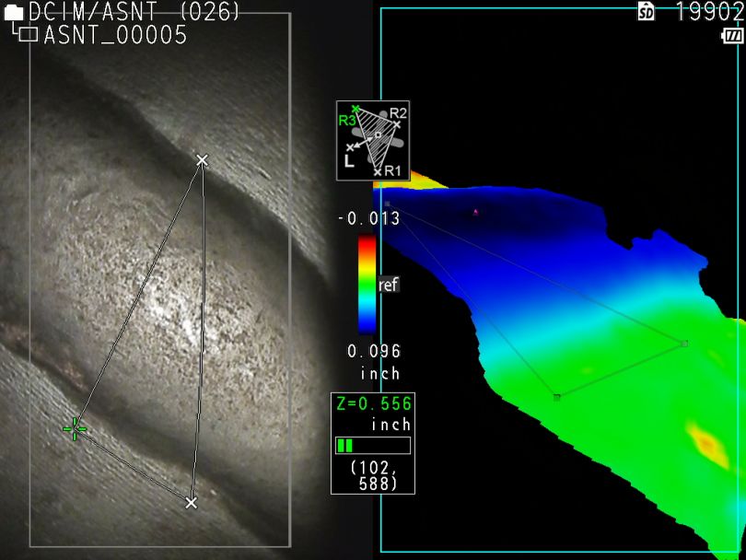Image resolution: width=746 pixels, height=560 pixels.
Task: Click the -0.013 upper scale value
Action: click(368, 218)
